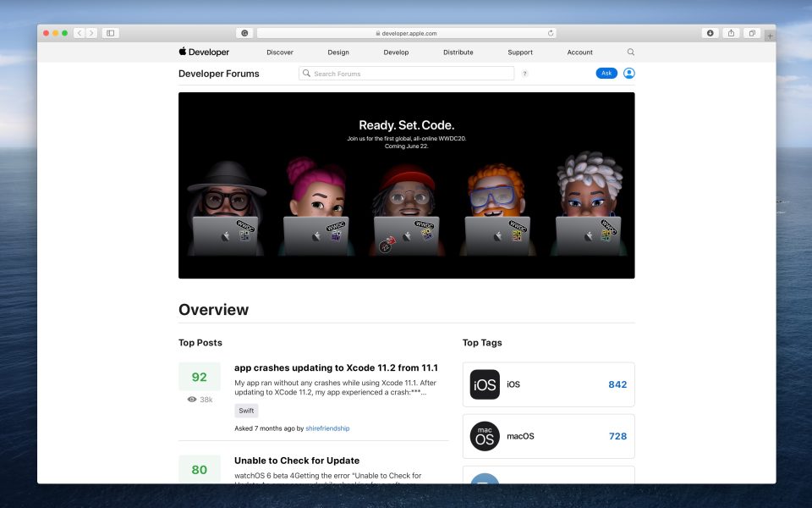The height and width of the screenshot is (508, 812).
Task: Click the account profile icon beside Ask
Action: [x=628, y=73]
